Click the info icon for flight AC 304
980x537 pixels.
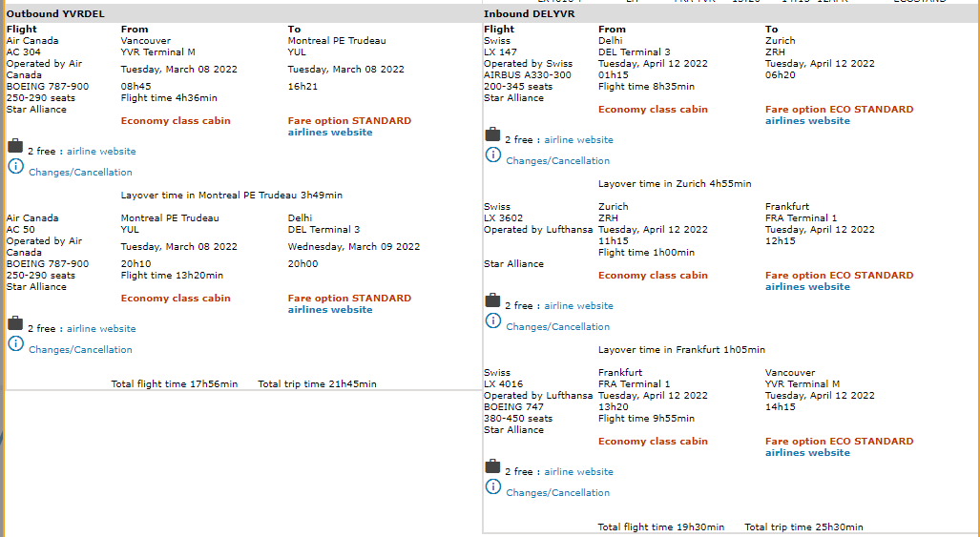[15, 167]
